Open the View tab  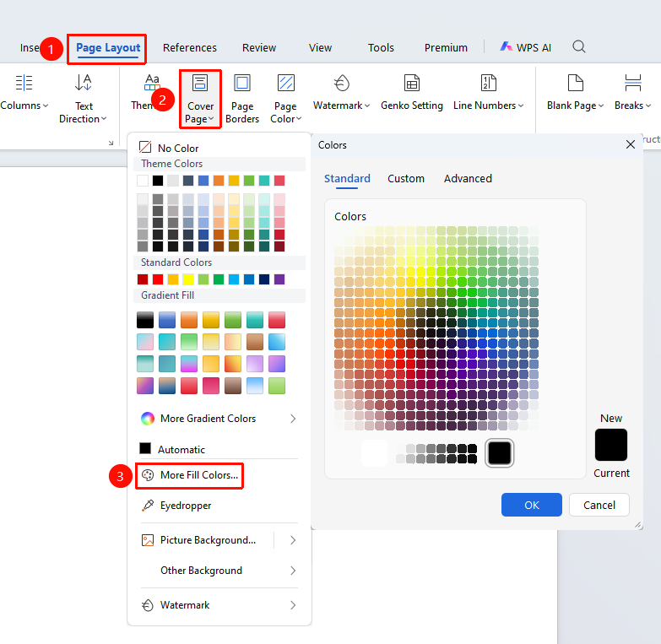320,47
